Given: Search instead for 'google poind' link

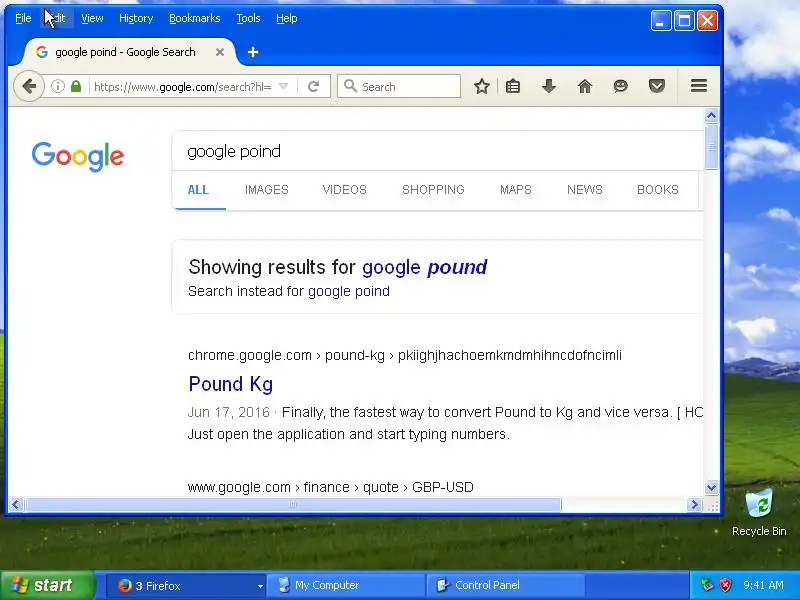Looking at the screenshot, I should tap(348, 291).
